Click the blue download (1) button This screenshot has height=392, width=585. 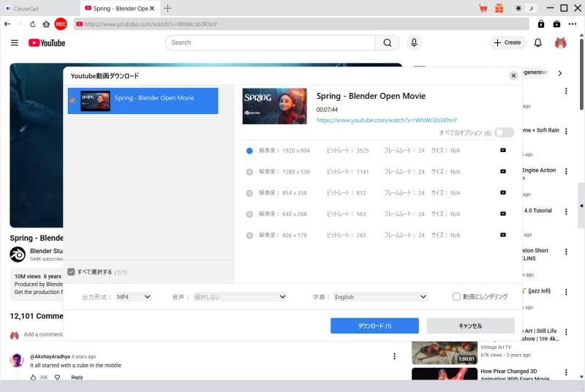pos(374,325)
